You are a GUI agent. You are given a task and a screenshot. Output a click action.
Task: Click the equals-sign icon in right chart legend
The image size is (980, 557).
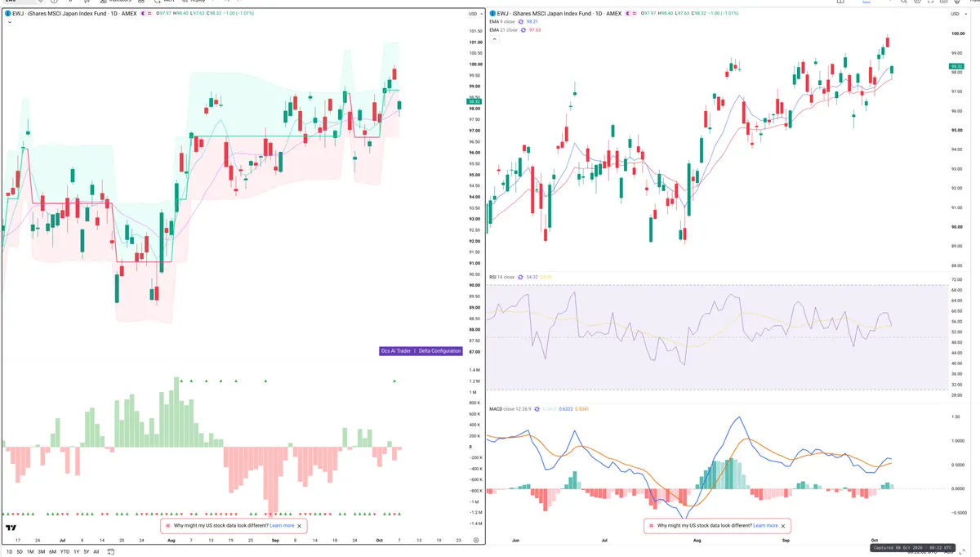635,13
